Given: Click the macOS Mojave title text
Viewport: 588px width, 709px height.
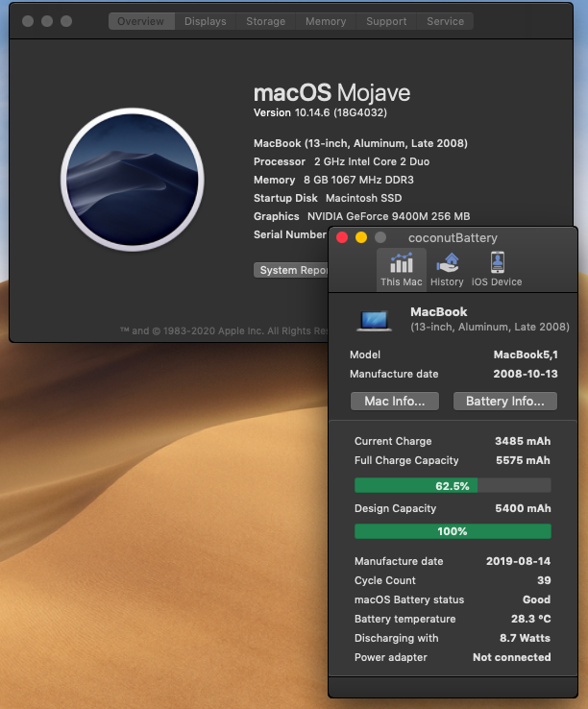Looking at the screenshot, I should pos(332,92).
